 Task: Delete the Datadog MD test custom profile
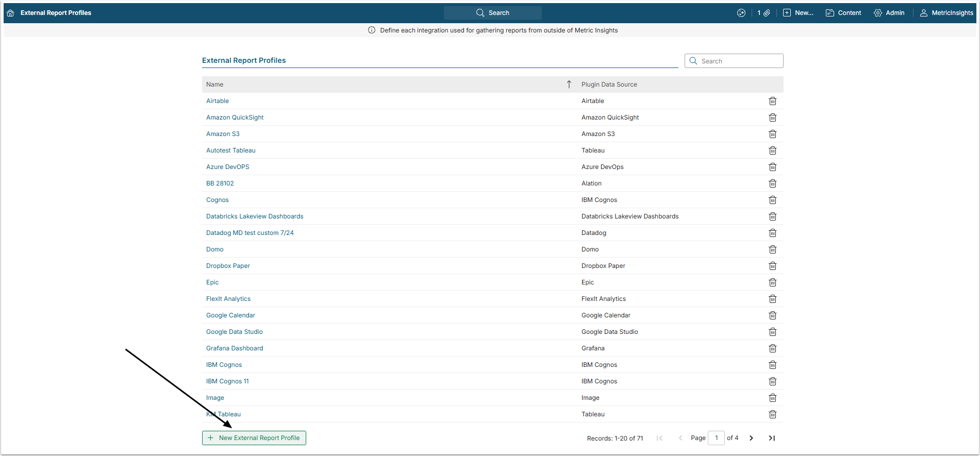[772, 233]
